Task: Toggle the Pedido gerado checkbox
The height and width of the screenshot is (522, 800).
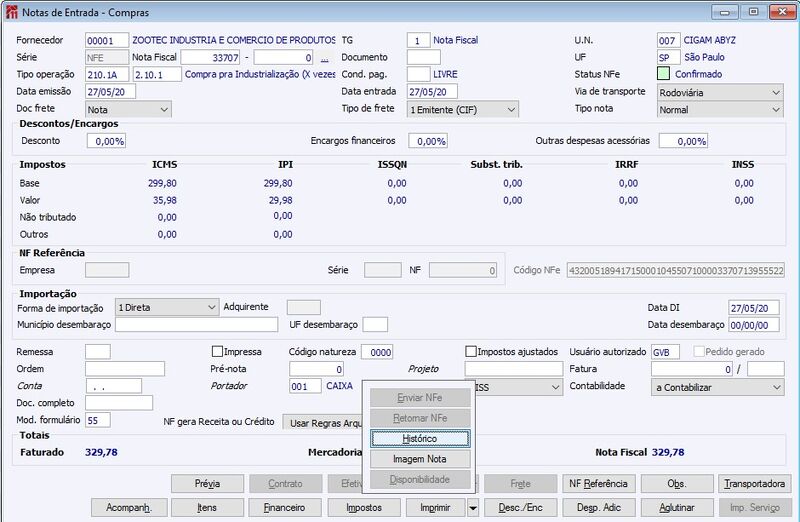Action: [699, 352]
